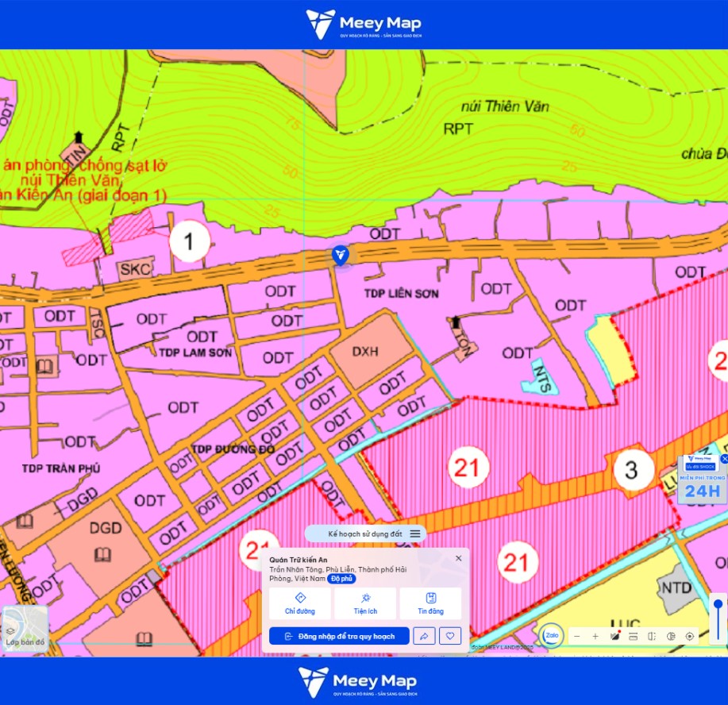Click the TDP ĐƯỜNG ĐÔ label
The image size is (728, 705).
tap(233, 449)
